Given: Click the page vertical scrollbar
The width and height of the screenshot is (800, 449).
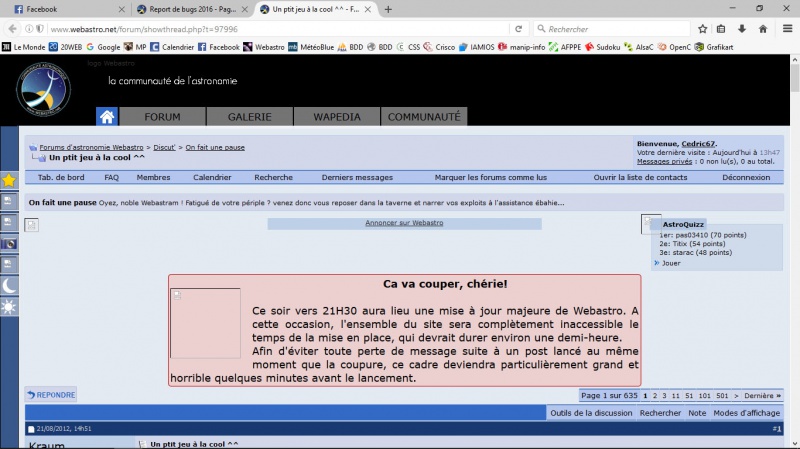Looking at the screenshot, I should click(x=794, y=250).
